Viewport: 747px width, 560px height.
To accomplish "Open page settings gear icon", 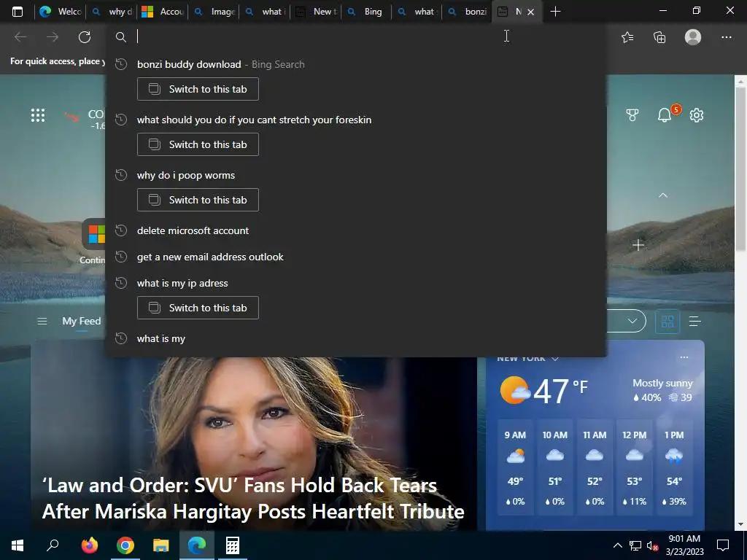I will pyautogui.click(x=697, y=114).
